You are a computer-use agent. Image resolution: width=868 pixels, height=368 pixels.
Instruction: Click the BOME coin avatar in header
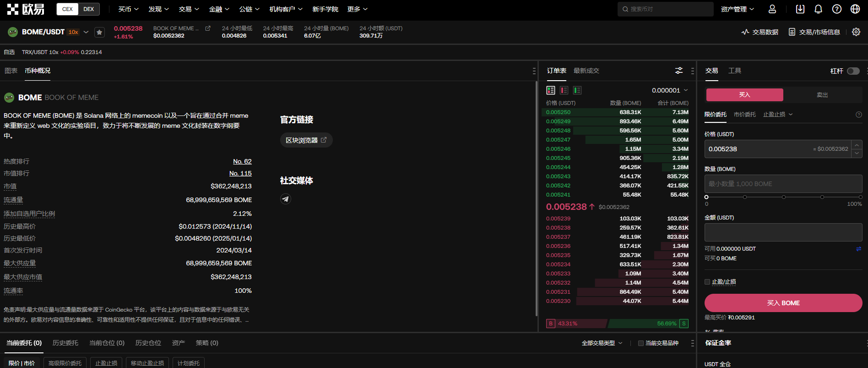click(13, 32)
